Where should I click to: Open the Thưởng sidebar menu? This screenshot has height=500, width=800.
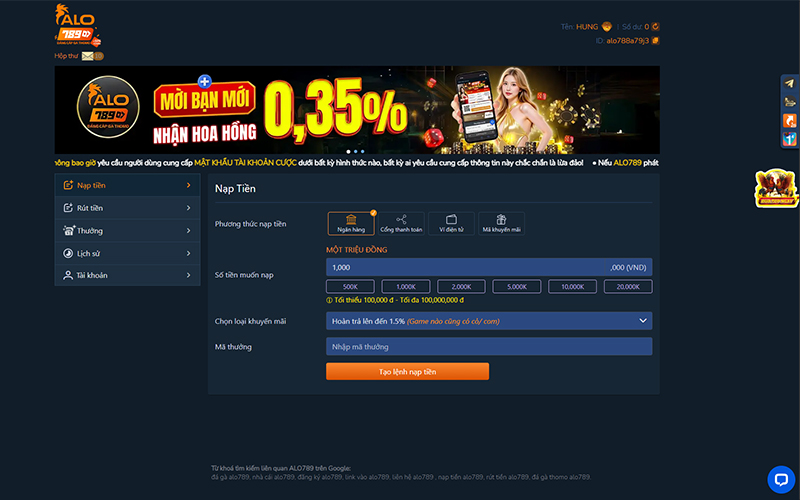[x=127, y=231]
